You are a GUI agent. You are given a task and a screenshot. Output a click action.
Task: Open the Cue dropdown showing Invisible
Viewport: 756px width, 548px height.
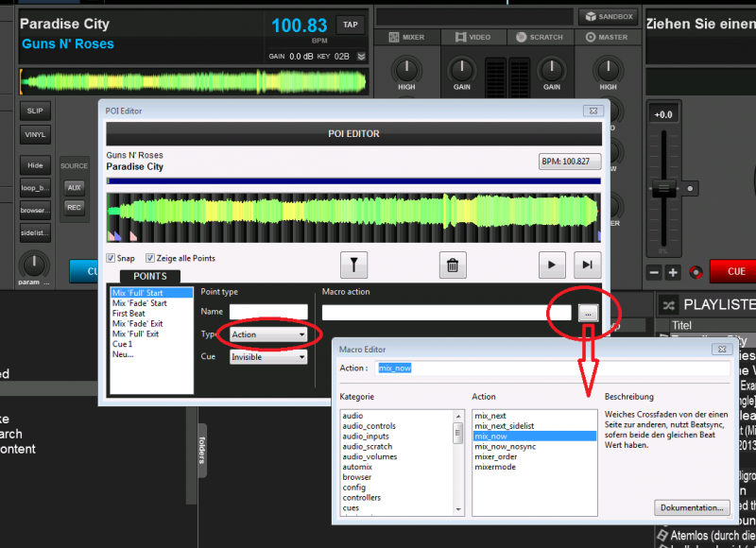tap(268, 357)
